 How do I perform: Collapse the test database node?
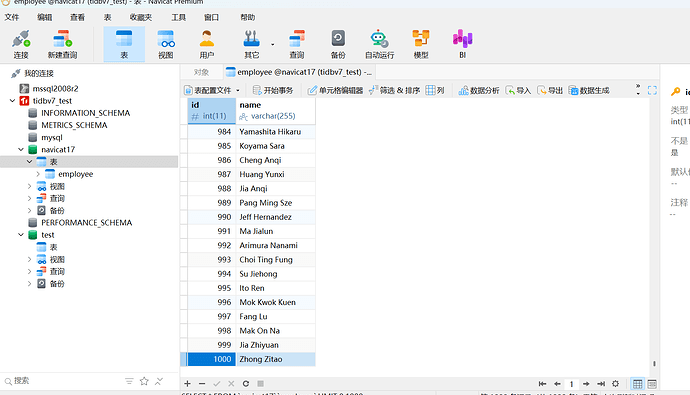[21, 235]
